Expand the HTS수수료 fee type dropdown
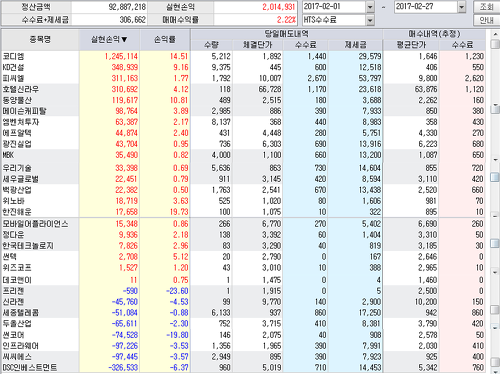 coord(370,20)
